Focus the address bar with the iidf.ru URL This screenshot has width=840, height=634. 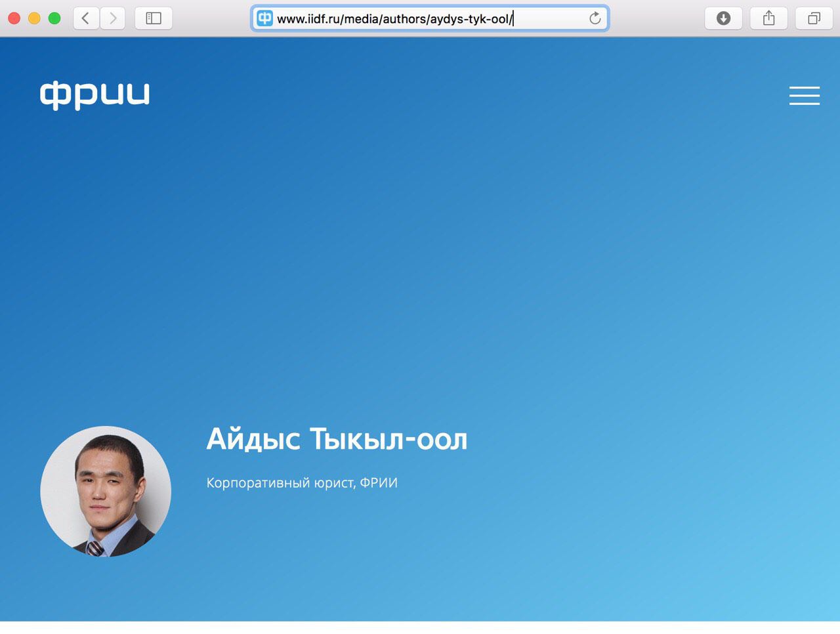pos(430,18)
